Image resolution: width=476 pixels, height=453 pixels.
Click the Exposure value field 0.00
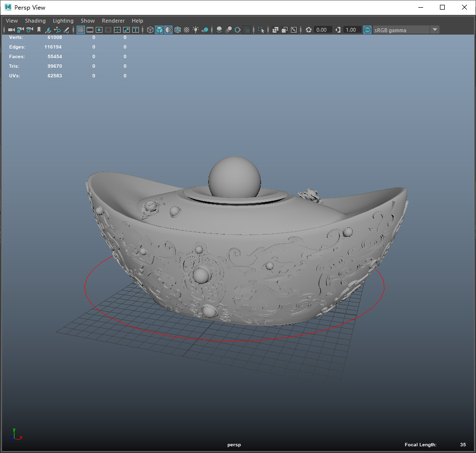tap(323, 30)
